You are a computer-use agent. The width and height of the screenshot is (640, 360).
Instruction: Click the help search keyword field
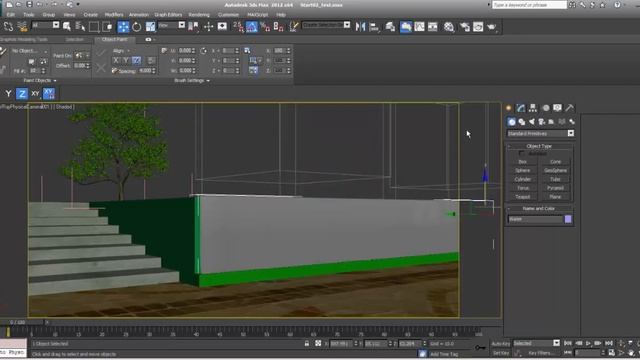tap(529, 5)
